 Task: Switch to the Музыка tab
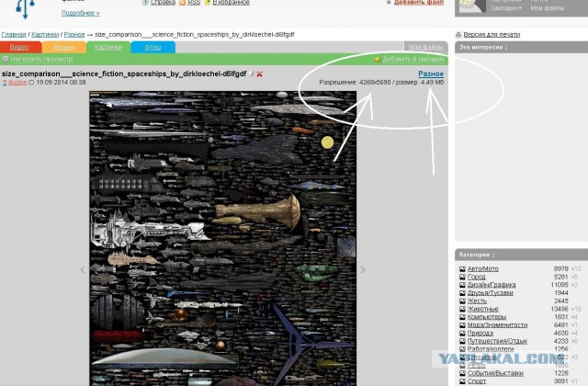[63, 47]
